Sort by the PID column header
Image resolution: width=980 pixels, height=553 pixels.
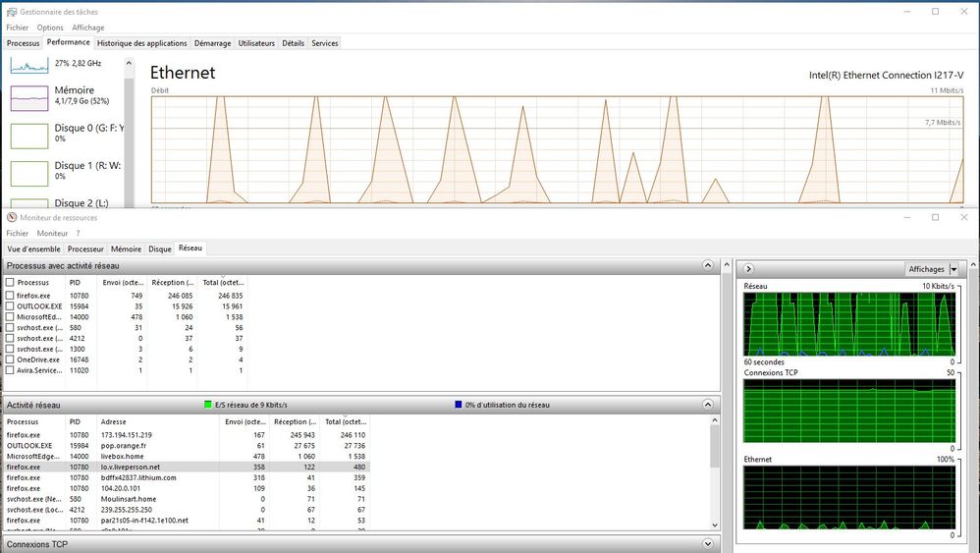pos(77,283)
